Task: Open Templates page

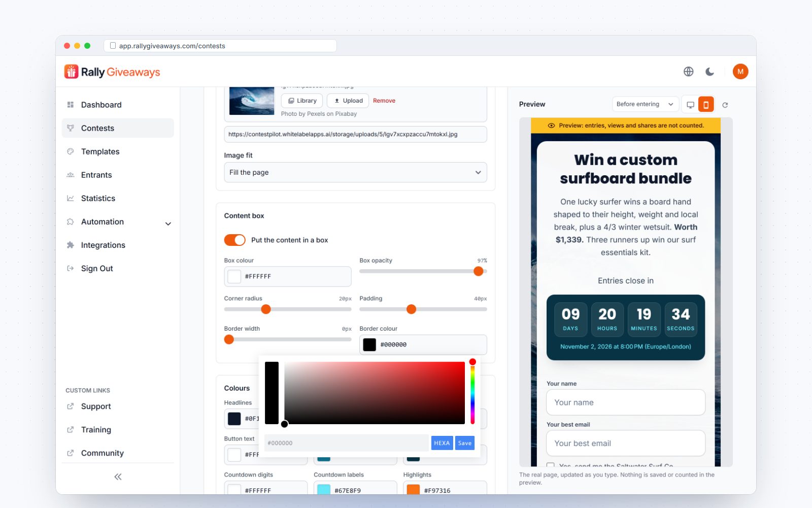Action: [x=118, y=151]
